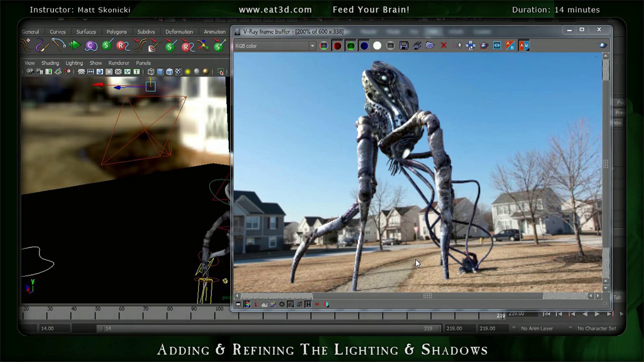Clear the frame buffer image with red X
644x362 pixels.
(444, 46)
